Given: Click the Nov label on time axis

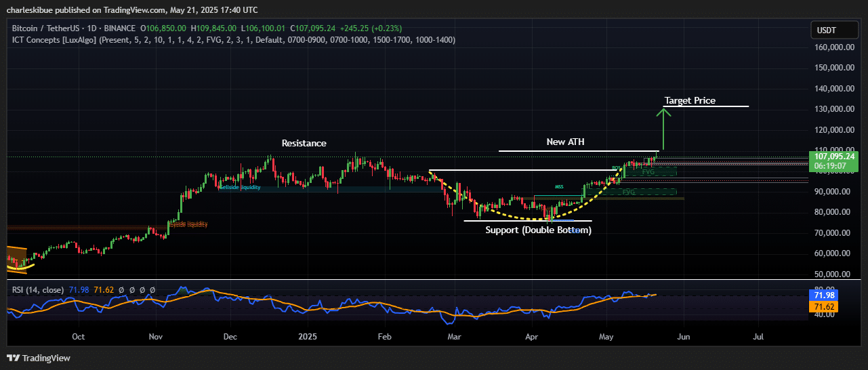Looking at the screenshot, I should (x=156, y=336).
